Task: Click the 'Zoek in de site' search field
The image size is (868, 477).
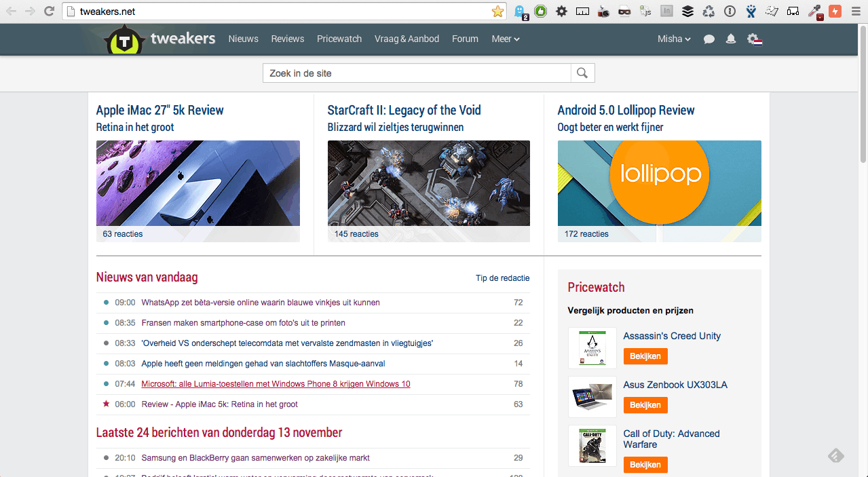Action: (x=417, y=73)
